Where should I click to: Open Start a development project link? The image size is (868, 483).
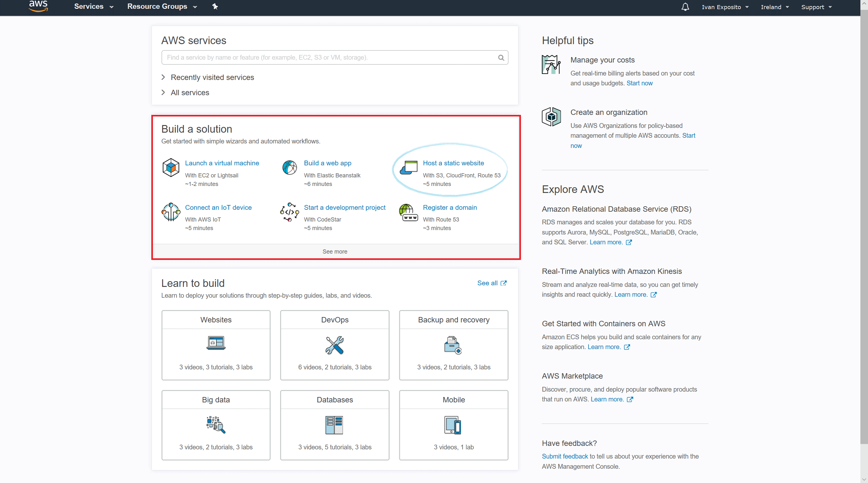(344, 208)
